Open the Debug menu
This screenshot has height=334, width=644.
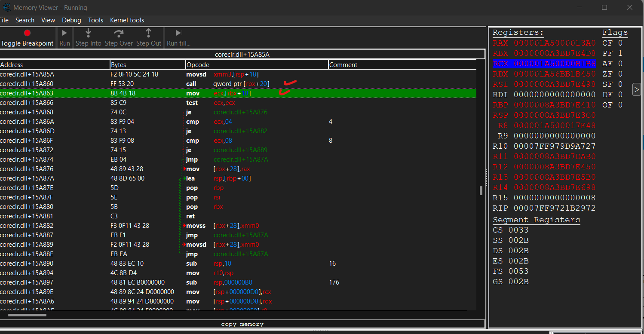click(x=71, y=20)
